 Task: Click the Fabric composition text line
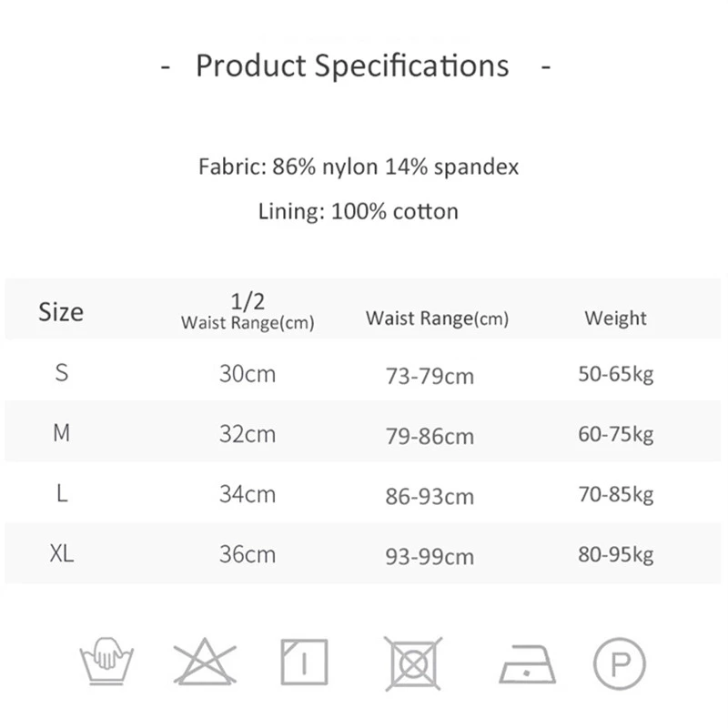(359, 167)
